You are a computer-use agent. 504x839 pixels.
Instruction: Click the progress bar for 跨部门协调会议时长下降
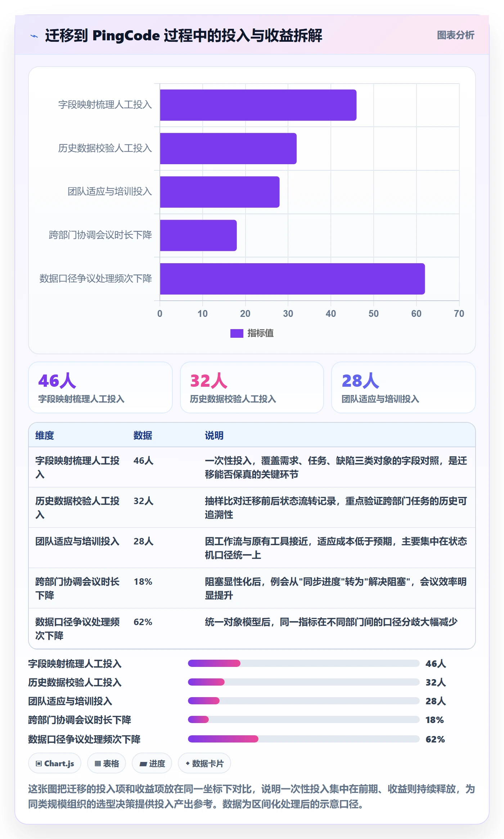tap(304, 719)
